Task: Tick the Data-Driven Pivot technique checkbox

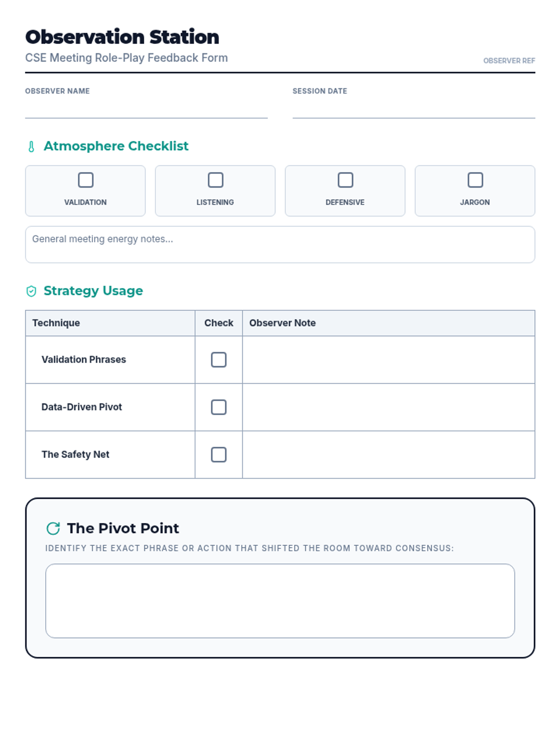Action: pyautogui.click(x=218, y=407)
